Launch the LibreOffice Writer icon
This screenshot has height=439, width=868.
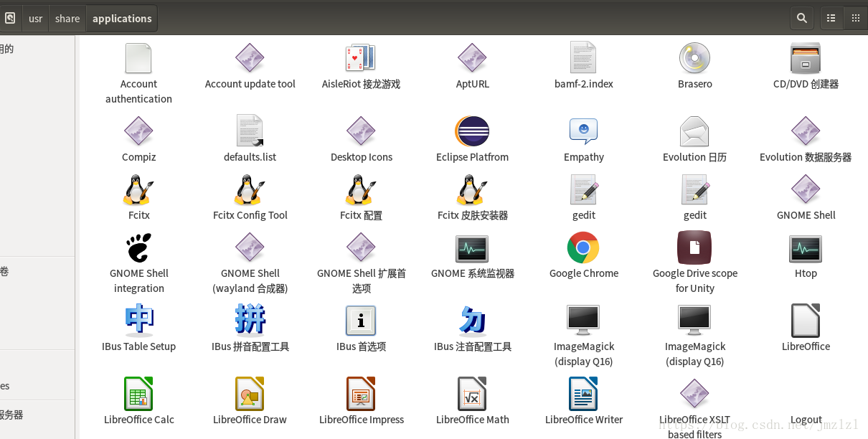coord(583,394)
